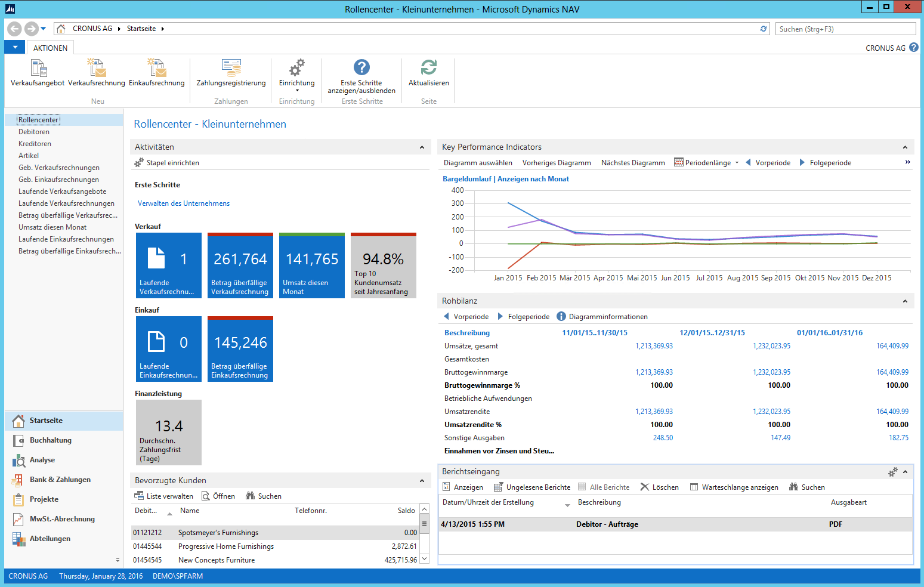The width and height of the screenshot is (924, 587).
Task: Show Ungelesene Berichte
Action: (532, 487)
